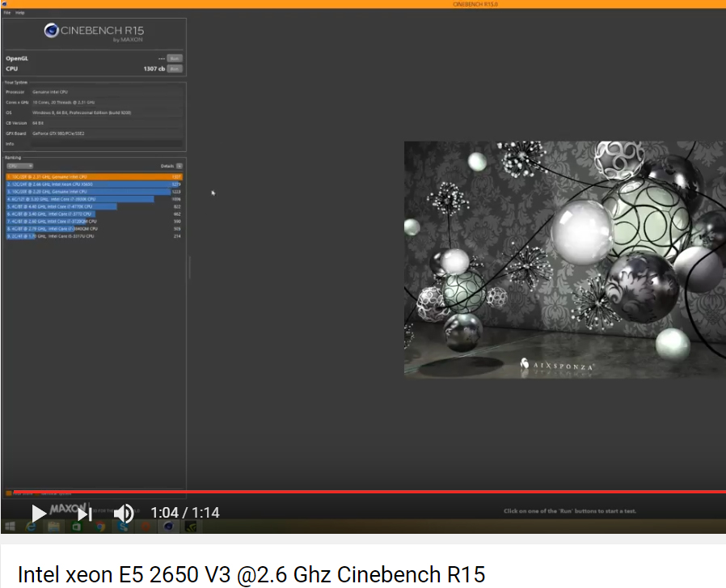726x588 pixels.
Task: Play the video with the play button
Action: click(x=39, y=513)
